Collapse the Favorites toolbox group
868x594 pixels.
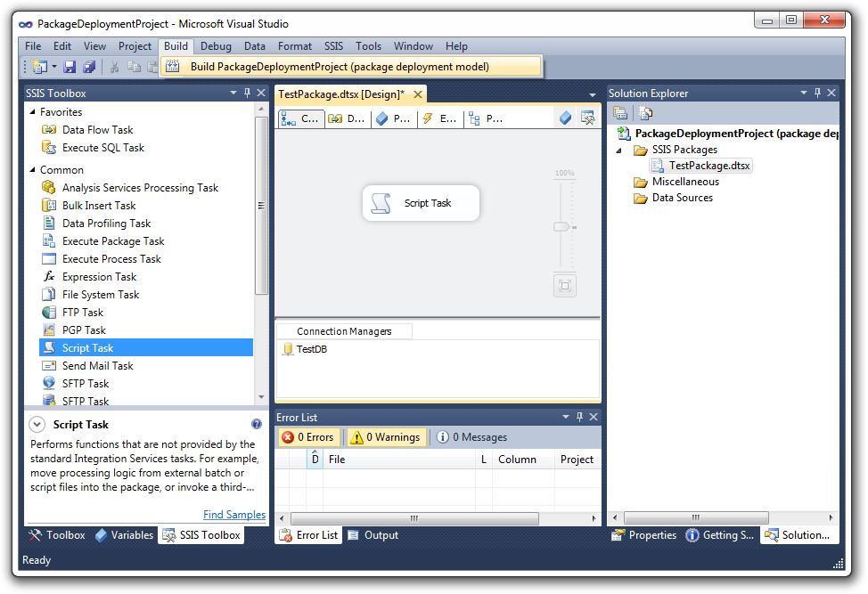(33, 111)
